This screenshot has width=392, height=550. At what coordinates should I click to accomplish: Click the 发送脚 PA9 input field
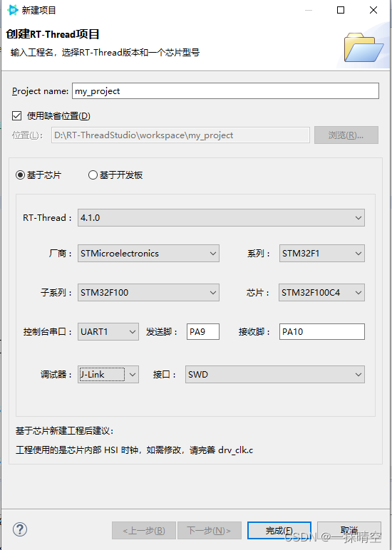[x=203, y=332]
